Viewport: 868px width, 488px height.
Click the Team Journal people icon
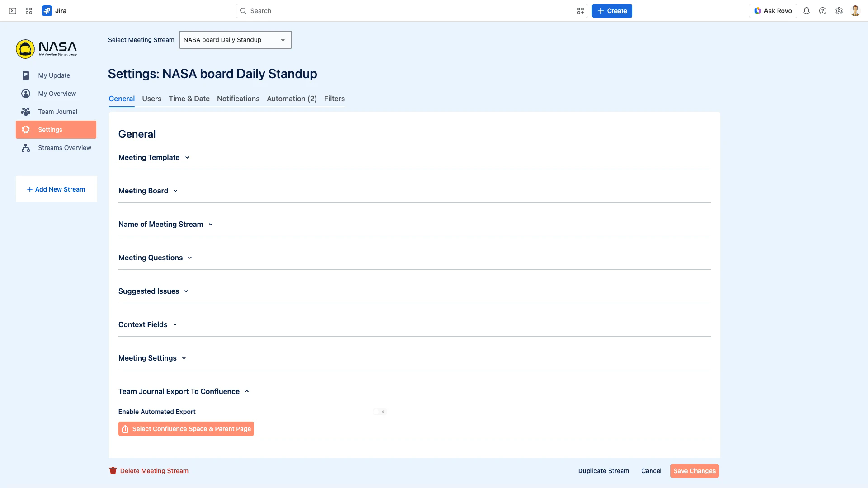click(x=26, y=112)
